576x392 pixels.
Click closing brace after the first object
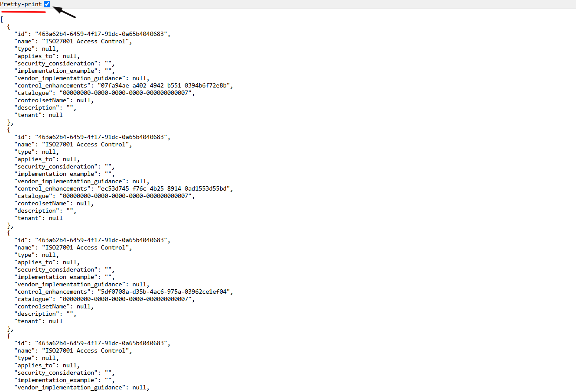coord(8,122)
